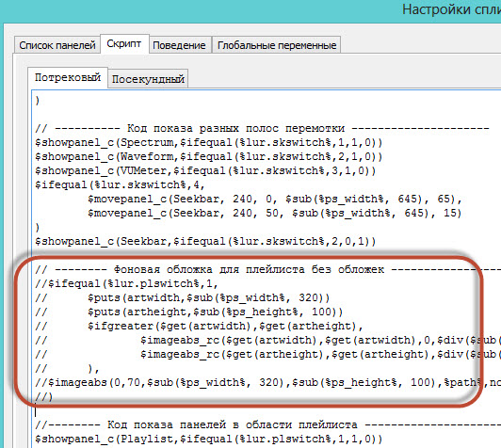Click the $showpanel_c(Playlist line
501x448 pixels.
point(208,440)
